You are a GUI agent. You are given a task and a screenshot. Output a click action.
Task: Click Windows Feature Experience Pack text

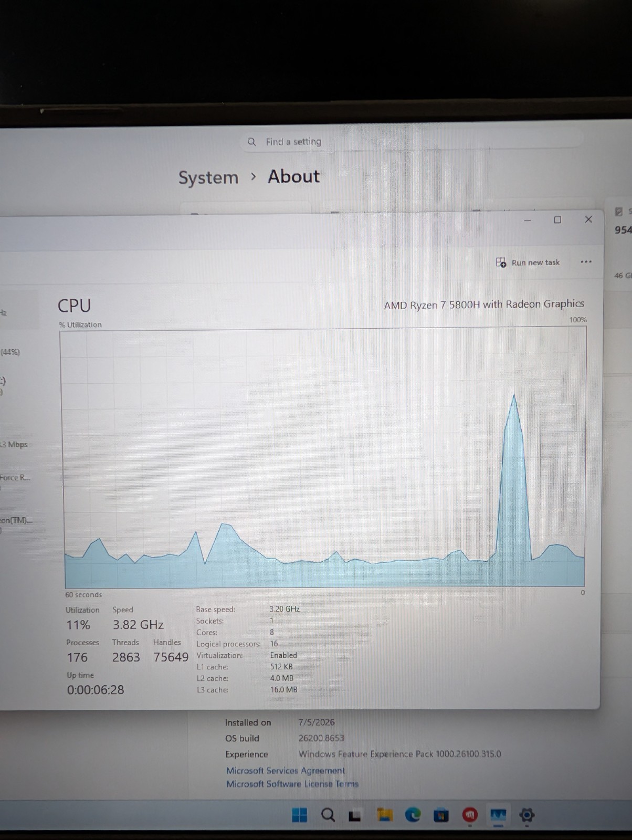pyautogui.click(x=400, y=754)
